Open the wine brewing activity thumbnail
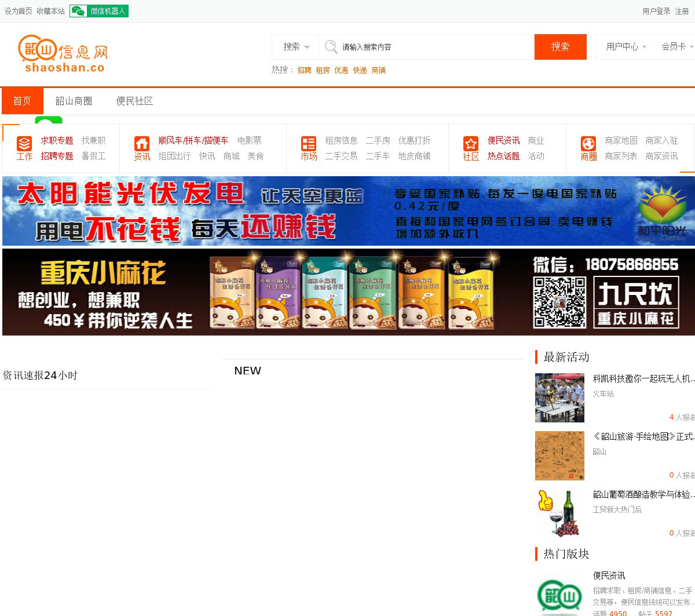Viewport: 695px width, 616px height. pyautogui.click(x=559, y=513)
